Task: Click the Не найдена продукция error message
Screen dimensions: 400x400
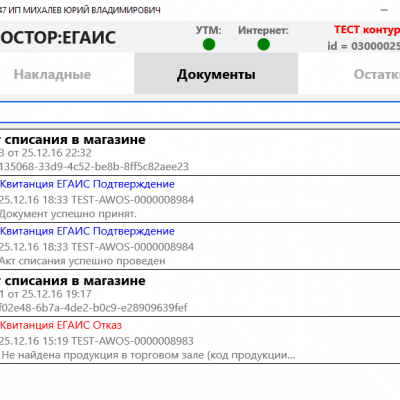Action: (148, 355)
